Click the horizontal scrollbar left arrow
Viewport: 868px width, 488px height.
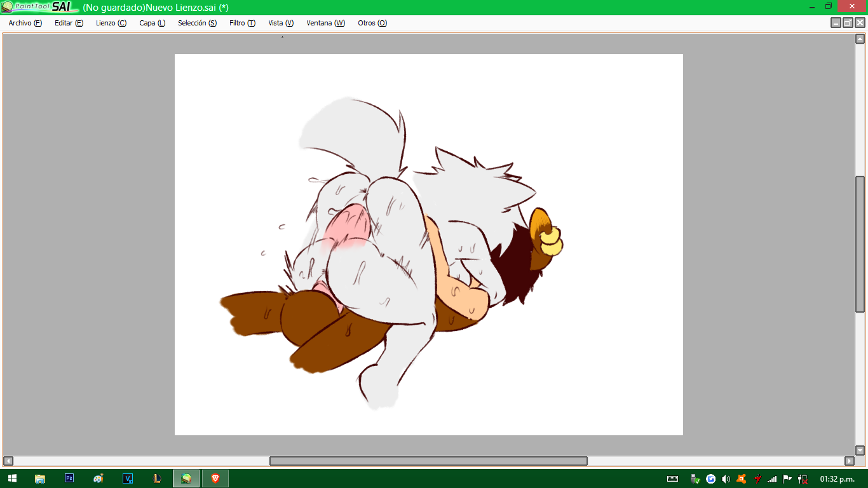[8, 461]
